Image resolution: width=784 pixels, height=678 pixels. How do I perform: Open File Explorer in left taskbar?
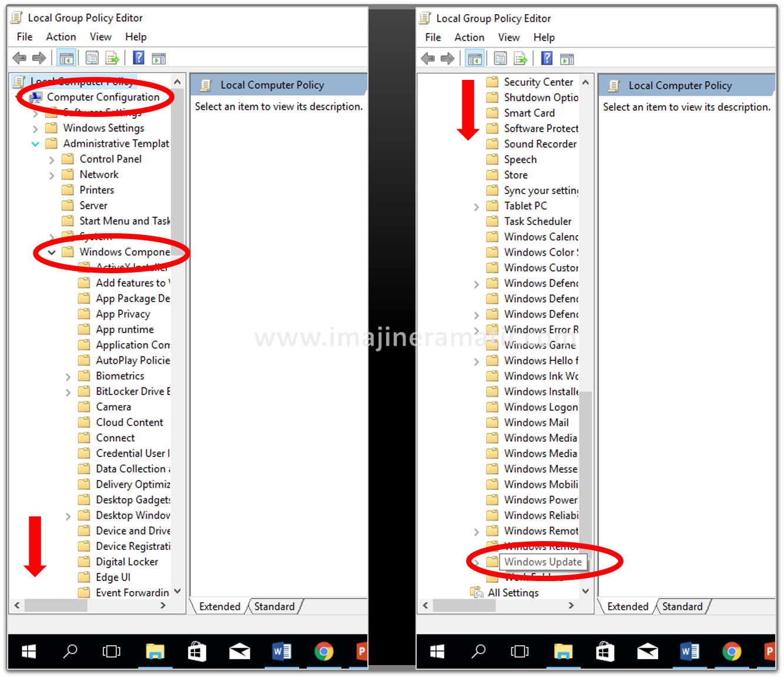pos(155,651)
